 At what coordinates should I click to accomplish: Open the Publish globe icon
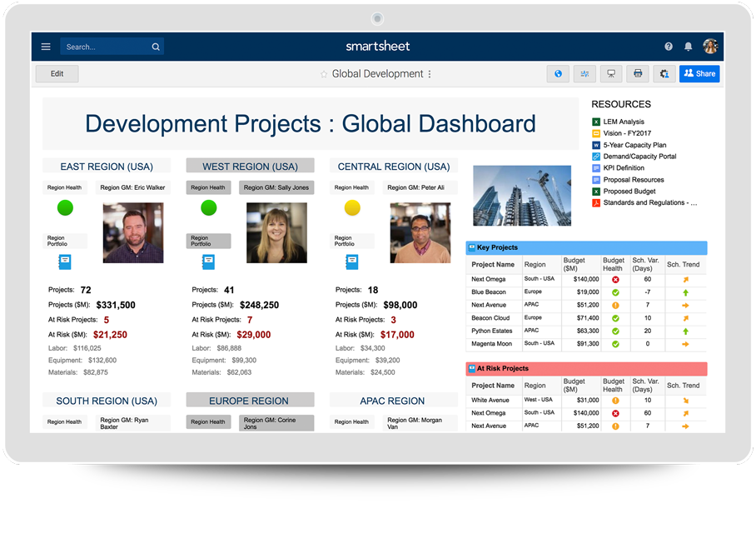[x=558, y=73]
